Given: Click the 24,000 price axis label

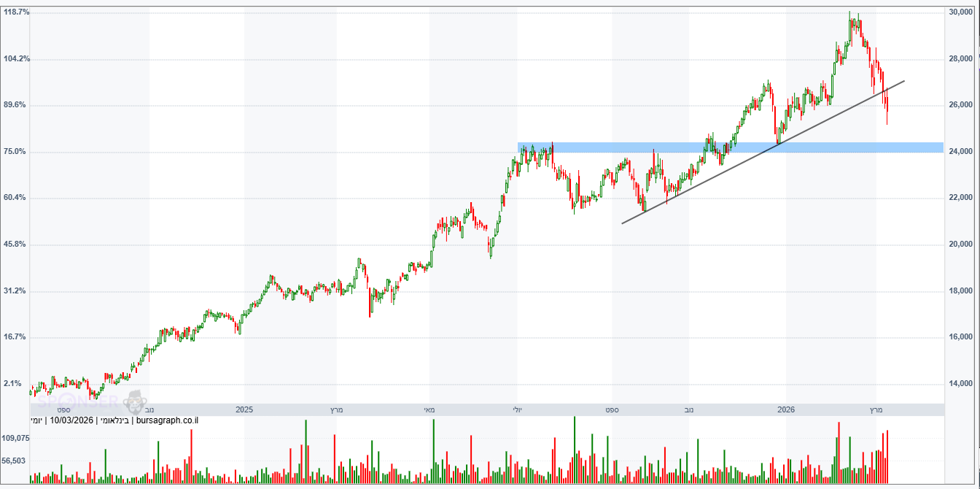Looking at the screenshot, I should pos(960,152).
